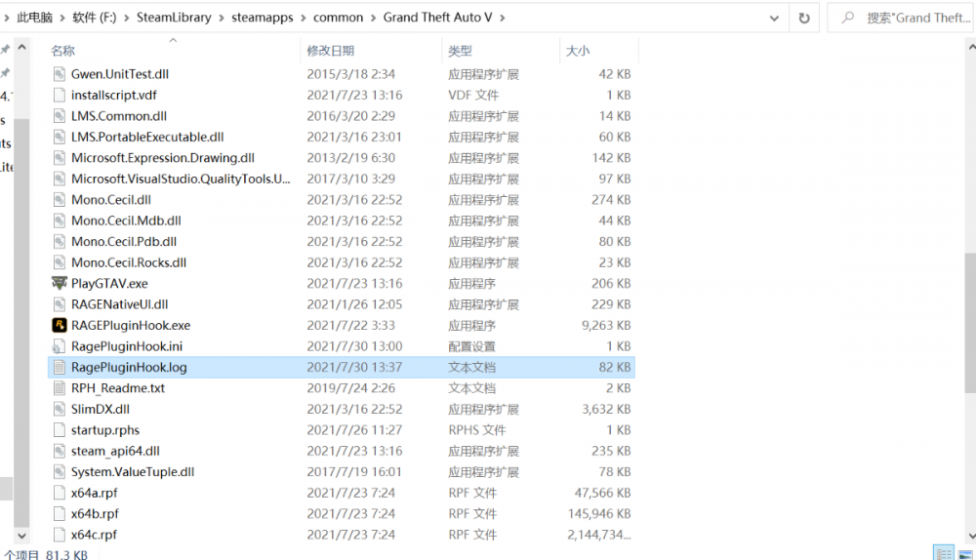
Task: Click the LMS.Common.dll file icon
Action: tap(60, 116)
